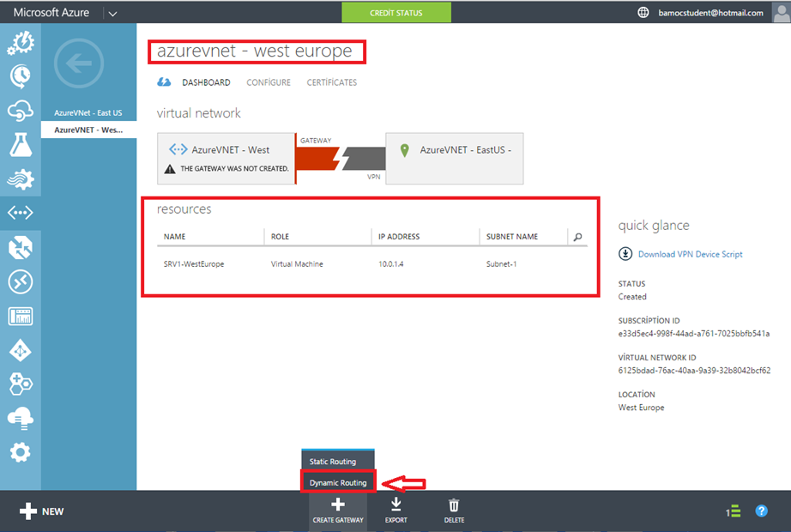
Task: Click the Virtual Machine role cell
Action: (297, 264)
